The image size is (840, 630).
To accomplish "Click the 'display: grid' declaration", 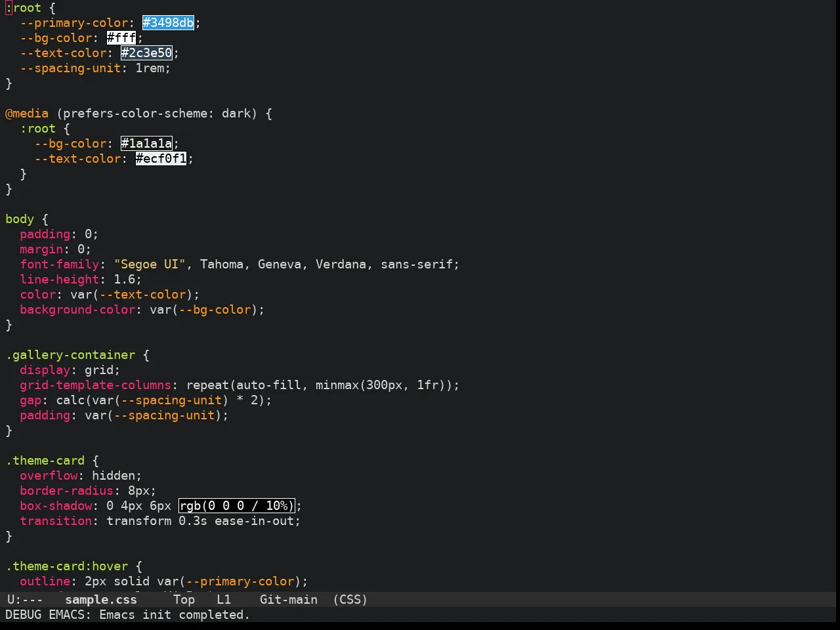I will (70, 370).
